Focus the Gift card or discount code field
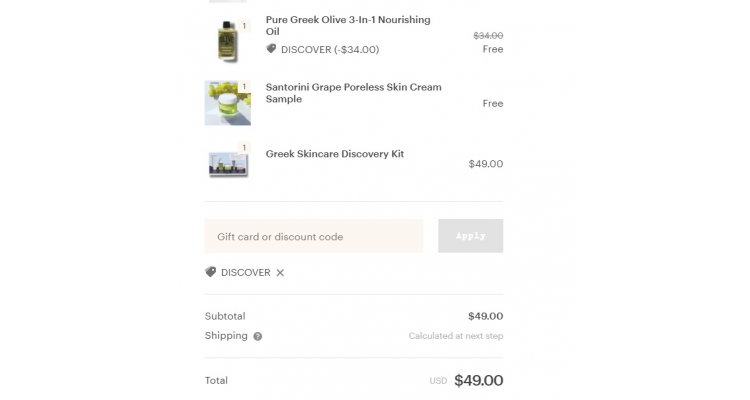This screenshot has width=750, height=400. (x=314, y=236)
